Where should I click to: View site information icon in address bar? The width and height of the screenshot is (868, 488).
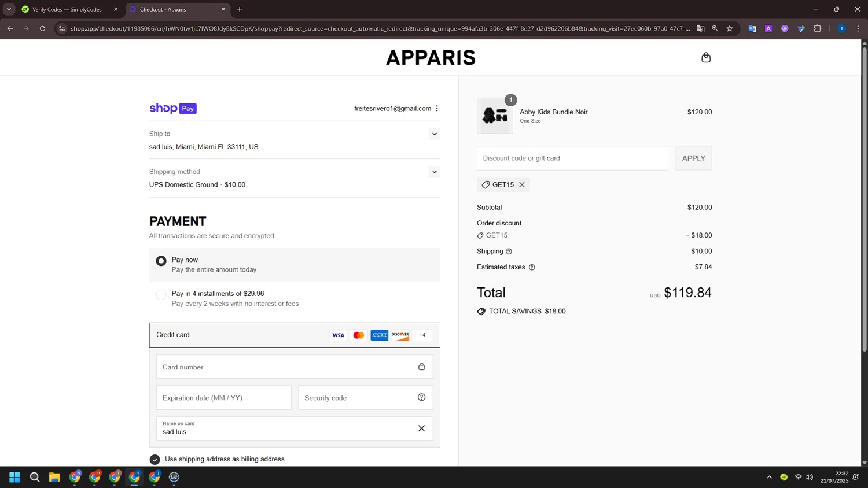pos(62,28)
